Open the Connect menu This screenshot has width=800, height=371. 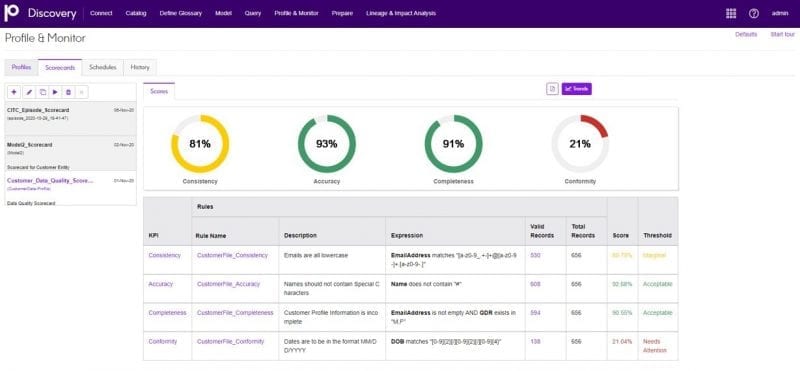[101, 13]
